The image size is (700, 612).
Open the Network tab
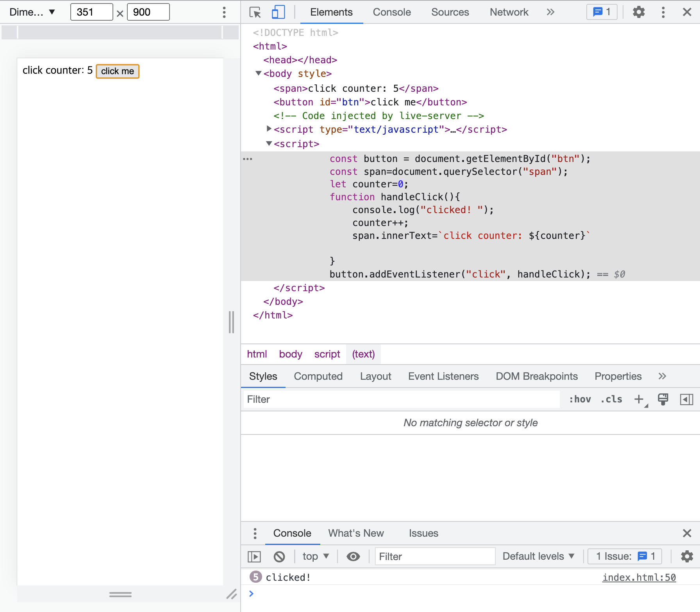click(x=509, y=12)
